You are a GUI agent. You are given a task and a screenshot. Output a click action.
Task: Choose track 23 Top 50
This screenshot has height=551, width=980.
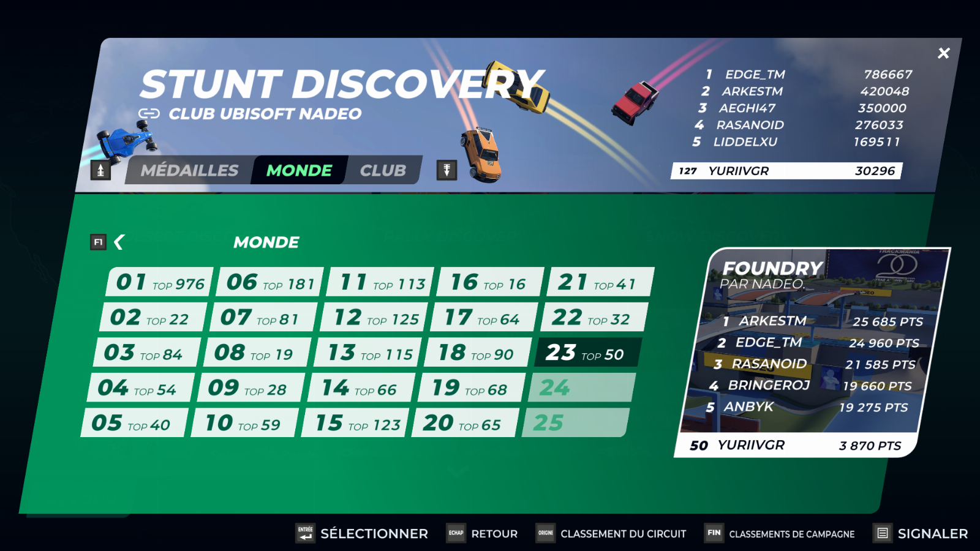[x=586, y=353]
